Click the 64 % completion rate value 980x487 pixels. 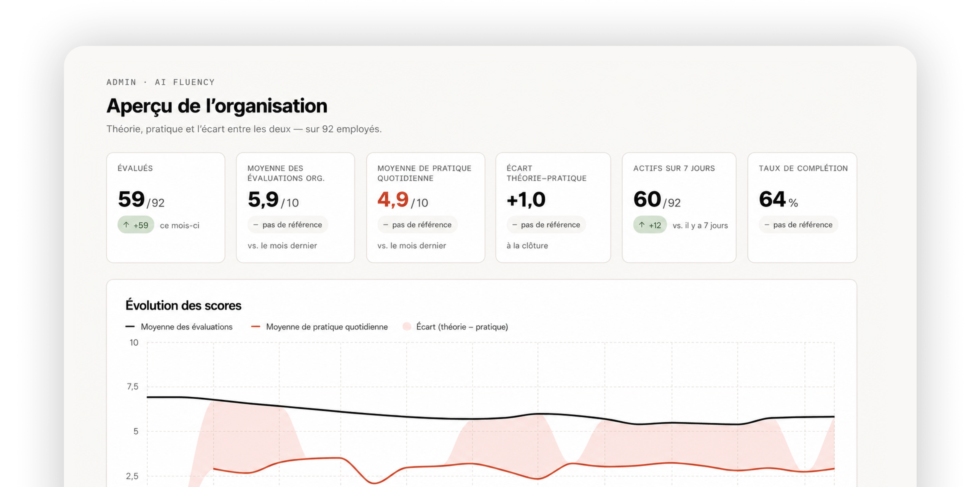(778, 200)
